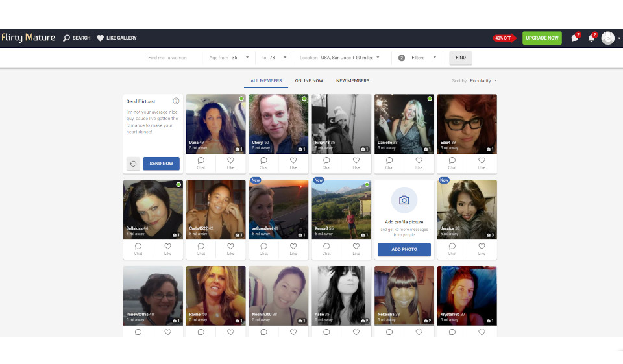Open Danielle's profile photo thumbnail

[x=404, y=123]
